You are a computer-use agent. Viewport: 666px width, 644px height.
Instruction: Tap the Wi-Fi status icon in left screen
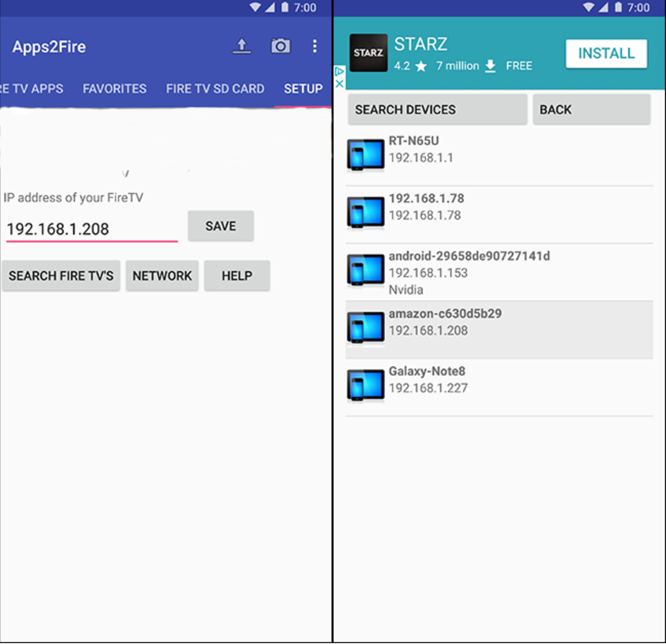click(x=255, y=7)
